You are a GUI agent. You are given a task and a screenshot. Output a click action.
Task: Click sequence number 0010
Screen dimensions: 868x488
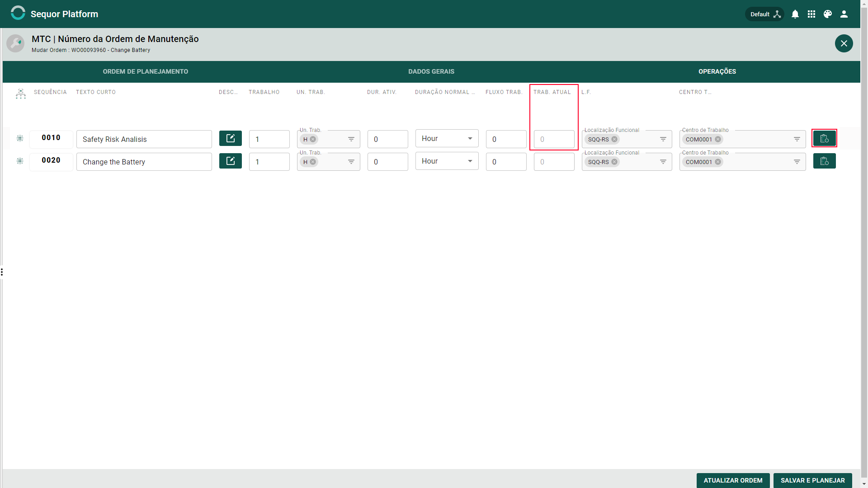[51, 138]
